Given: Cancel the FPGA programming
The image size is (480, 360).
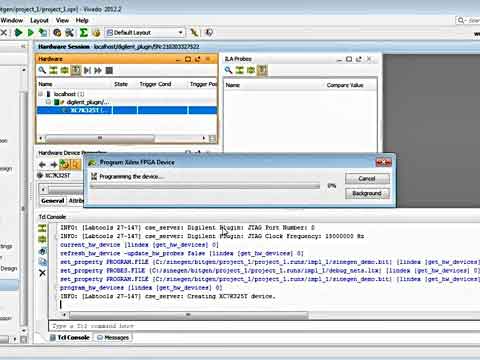Looking at the screenshot, I should click(367, 179).
